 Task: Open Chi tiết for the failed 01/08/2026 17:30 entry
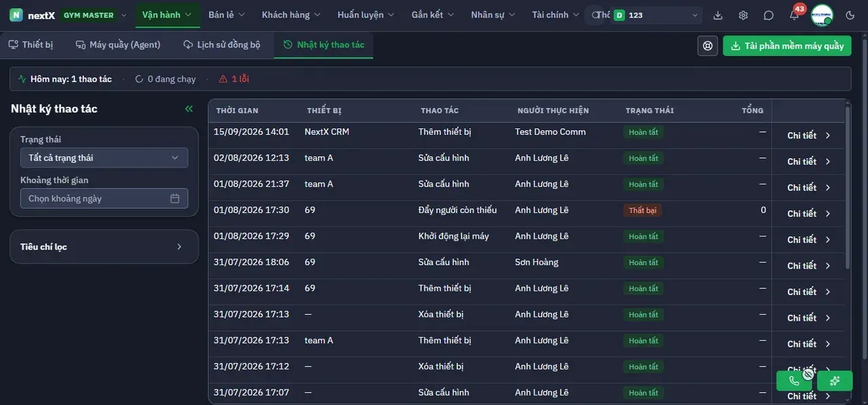809,214
